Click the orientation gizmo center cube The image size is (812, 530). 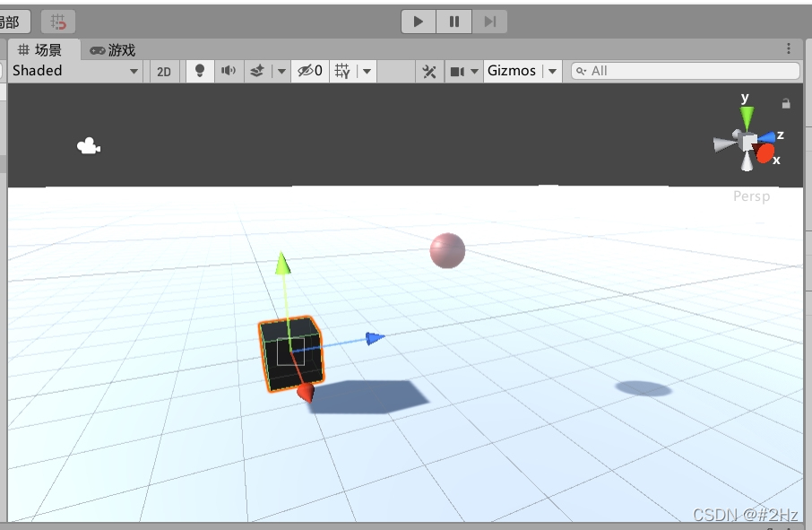748,142
